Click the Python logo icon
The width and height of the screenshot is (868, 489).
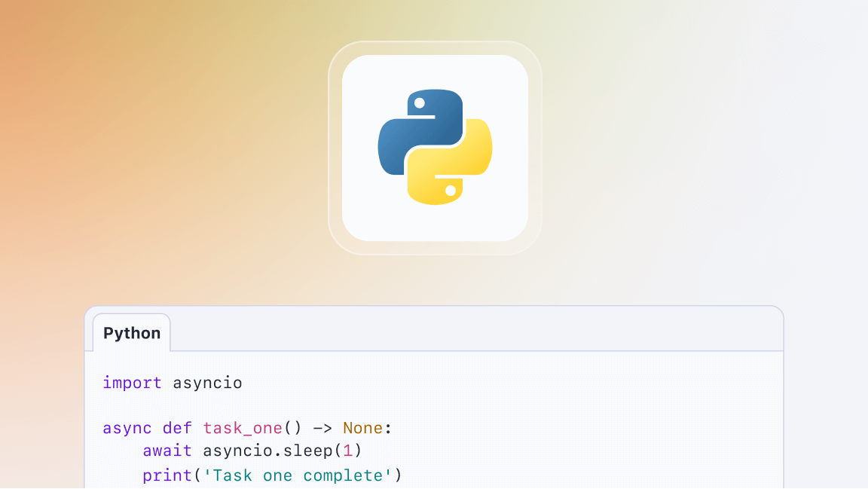coord(434,147)
